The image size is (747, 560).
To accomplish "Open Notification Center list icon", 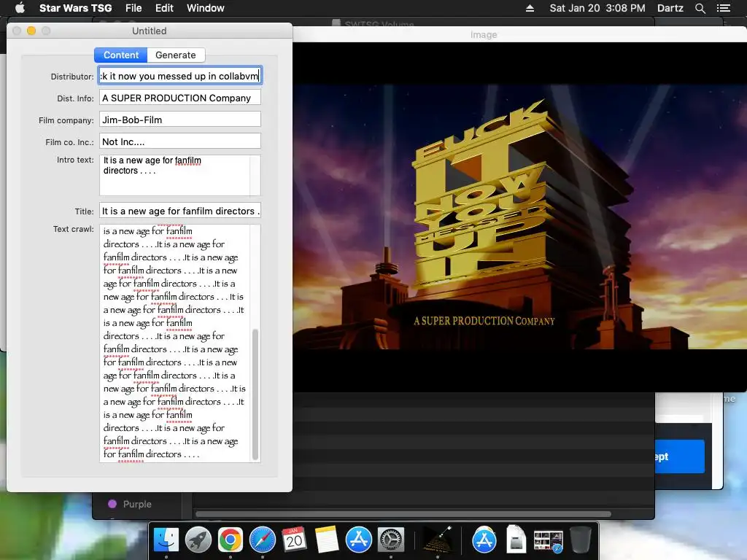I will [x=724, y=8].
